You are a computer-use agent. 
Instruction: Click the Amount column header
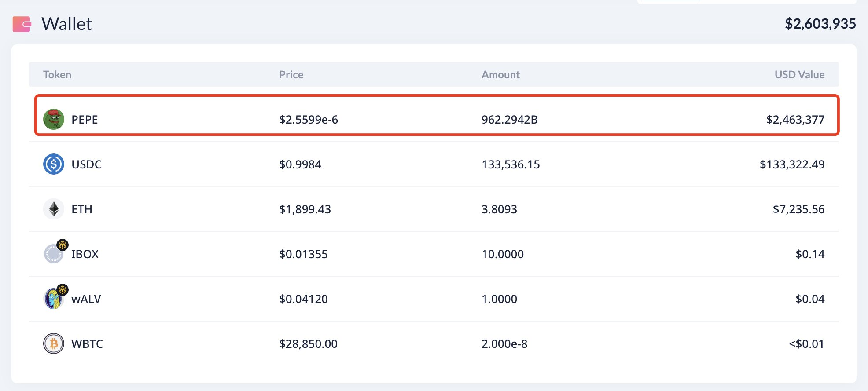pos(500,74)
